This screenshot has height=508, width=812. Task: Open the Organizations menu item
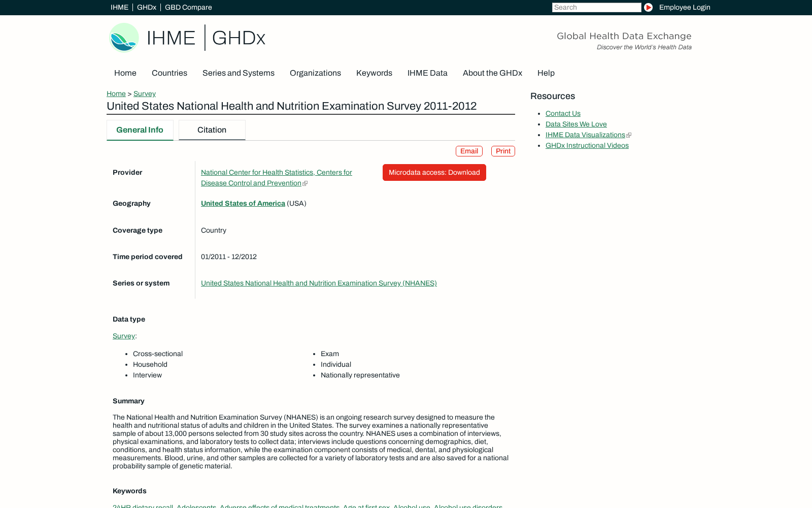[315, 73]
